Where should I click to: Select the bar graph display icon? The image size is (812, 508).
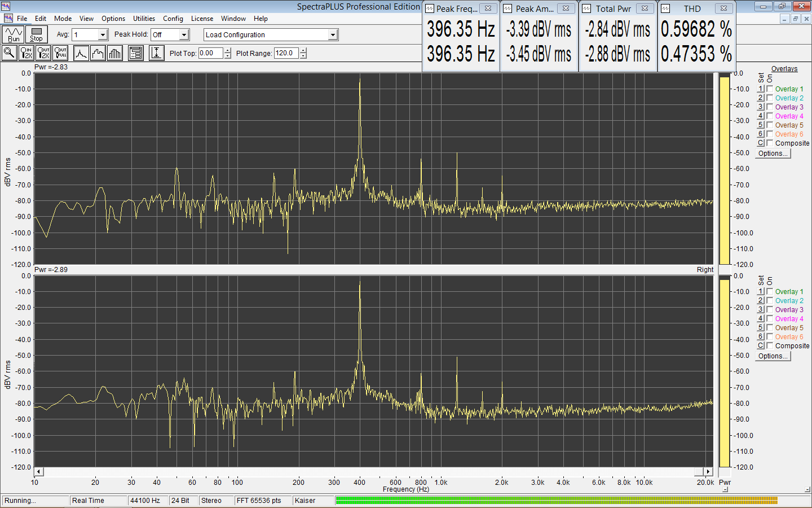click(x=115, y=53)
